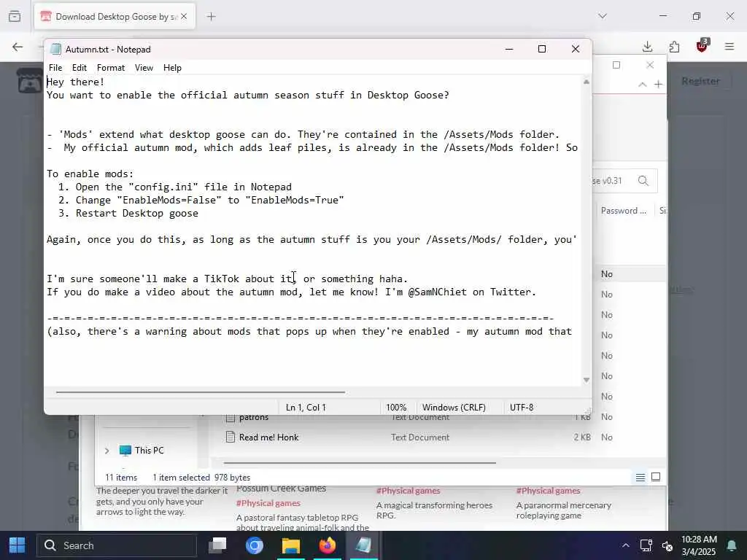Viewport: 747px width, 560px height.
Task: Open the View menu in Notepad
Action: coord(144,68)
